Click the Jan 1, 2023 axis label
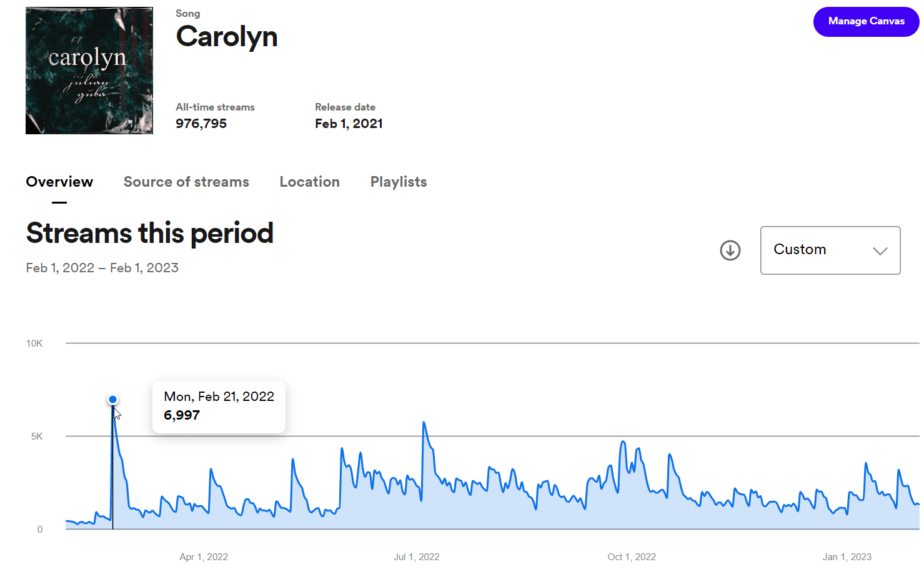This screenshot has width=924, height=577. click(x=847, y=557)
